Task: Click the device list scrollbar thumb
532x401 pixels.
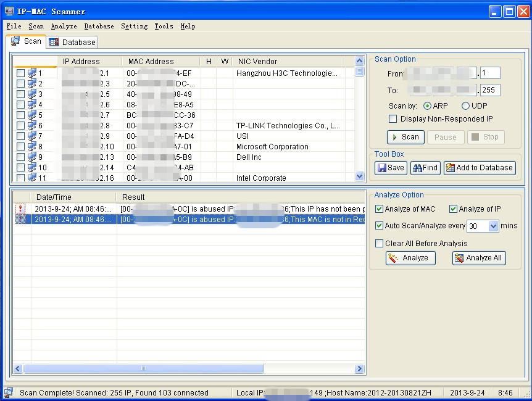Action: [359, 72]
